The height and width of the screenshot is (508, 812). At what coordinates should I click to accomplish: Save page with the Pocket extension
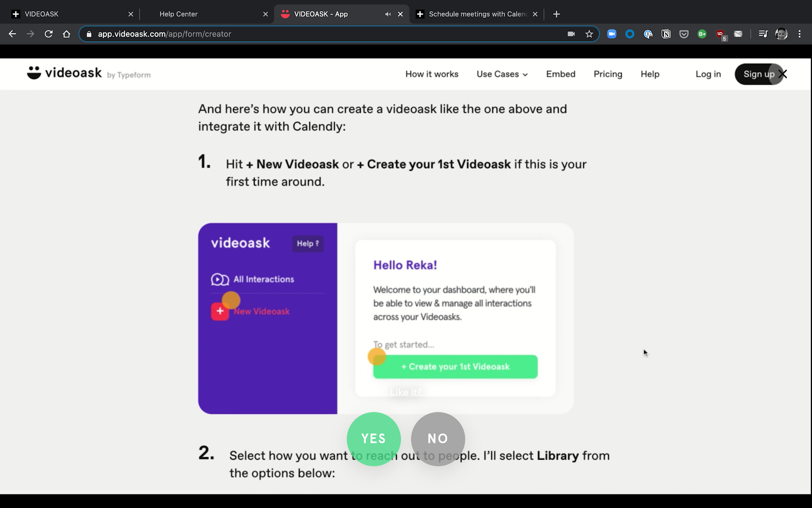tap(684, 34)
